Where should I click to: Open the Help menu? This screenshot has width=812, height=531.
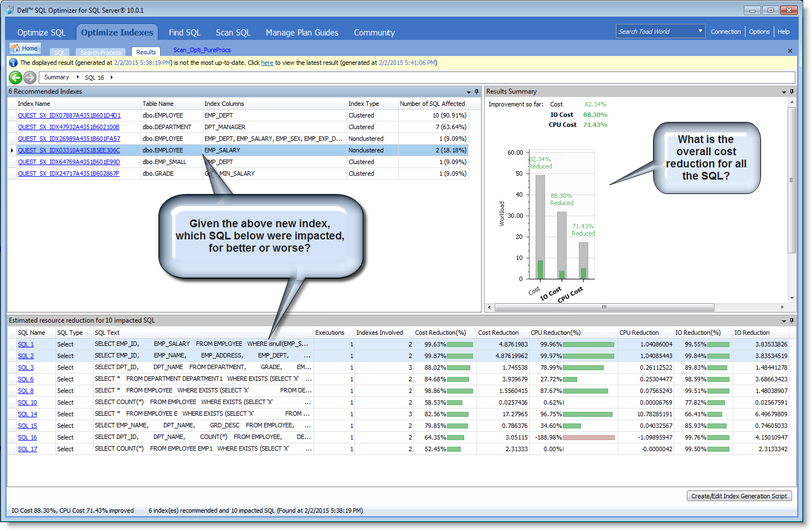point(783,32)
